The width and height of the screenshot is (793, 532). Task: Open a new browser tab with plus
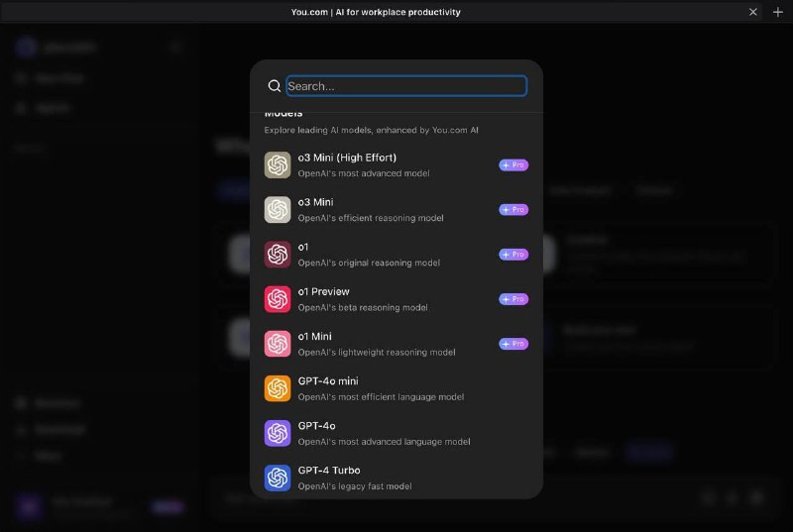click(778, 12)
